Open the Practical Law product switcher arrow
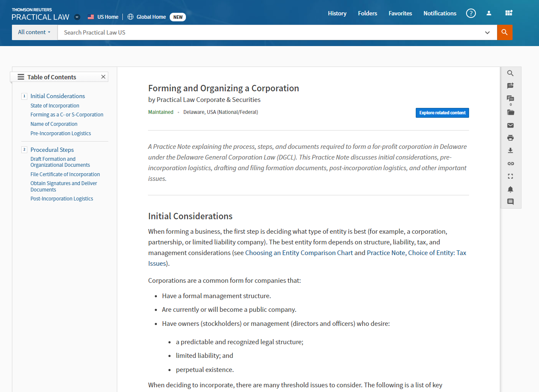This screenshot has width=539, height=392. 77,17
